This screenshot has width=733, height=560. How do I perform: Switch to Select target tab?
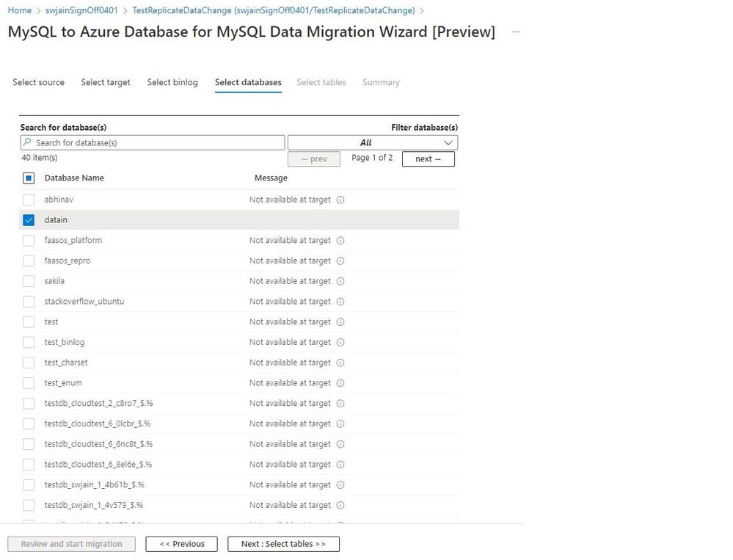coord(106,82)
